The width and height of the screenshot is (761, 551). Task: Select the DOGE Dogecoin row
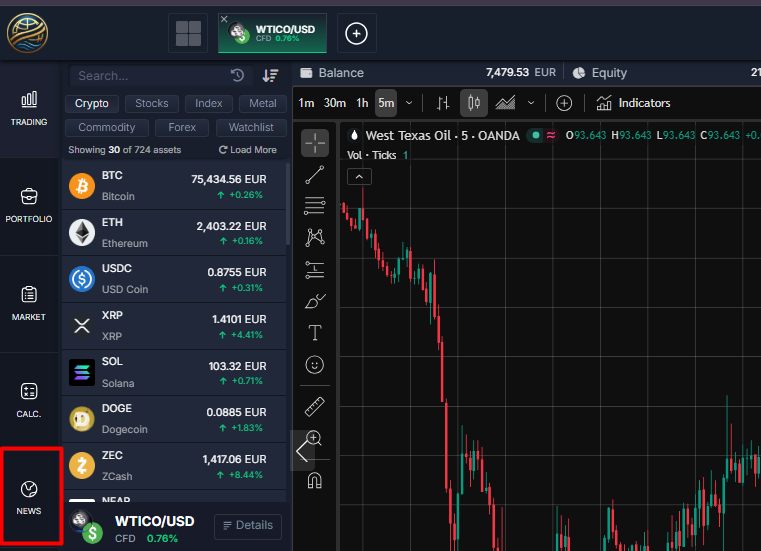[x=174, y=419]
